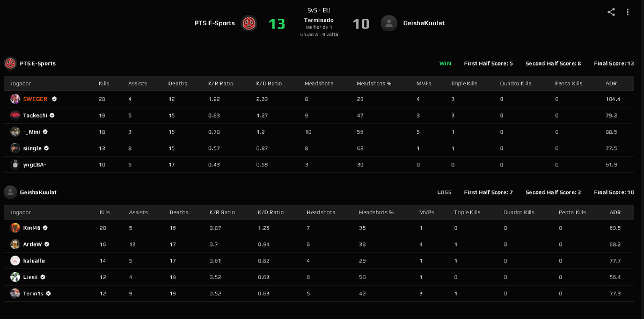Click Assists column header in PTS table
Screen dimensions: 644x319
point(137,84)
